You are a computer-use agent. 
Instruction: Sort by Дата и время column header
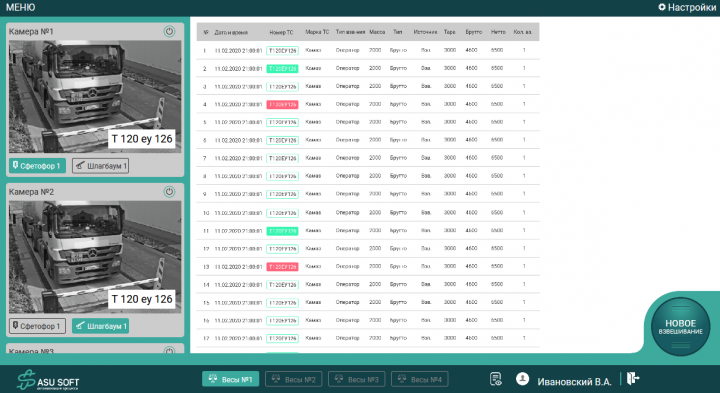(x=231, y=33)
